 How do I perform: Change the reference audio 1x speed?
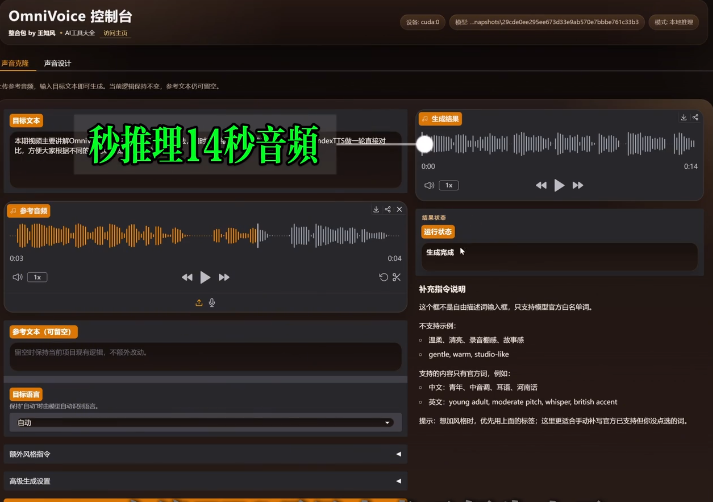[37, 277]
